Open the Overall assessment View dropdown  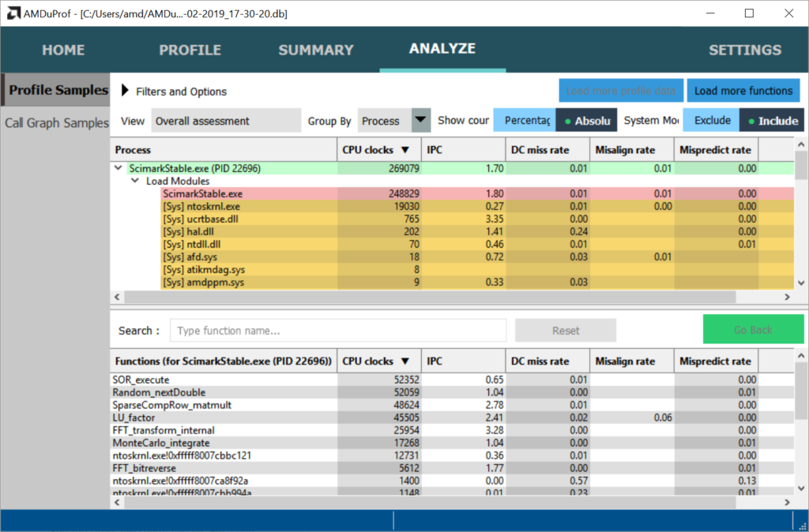click(226, 121)
